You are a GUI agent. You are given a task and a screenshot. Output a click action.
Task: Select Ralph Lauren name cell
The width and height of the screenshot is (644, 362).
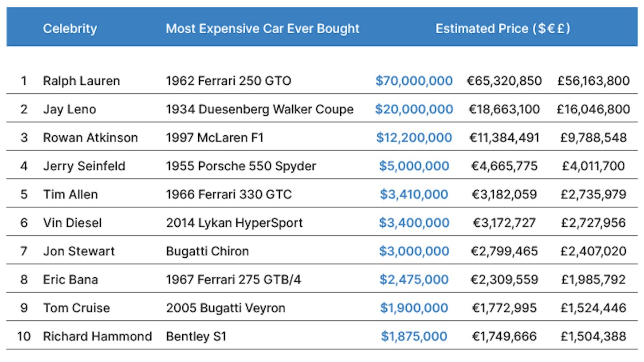tap(81, 81)
